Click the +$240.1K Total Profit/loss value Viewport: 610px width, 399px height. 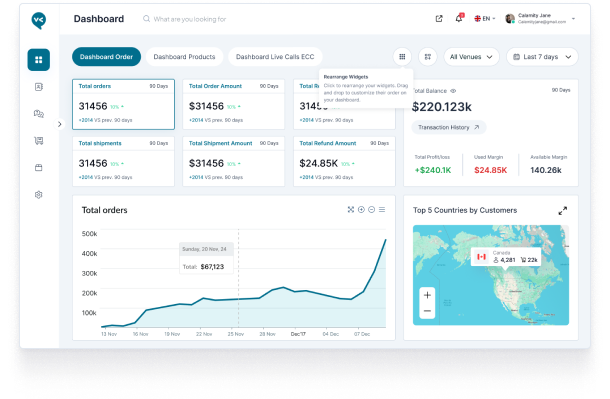[433, 170]
